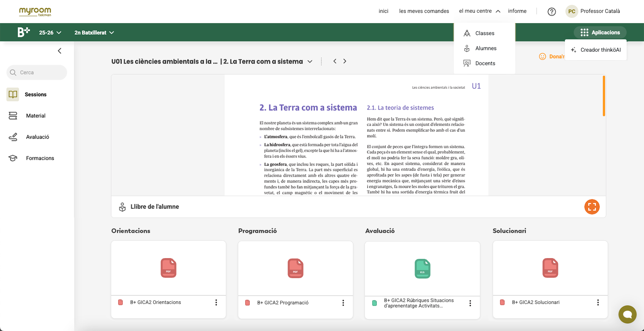The height and width of the screenshot is (331, 644).
Task: Click the 2. La Terra com a sistema heading
Action: 308,108
